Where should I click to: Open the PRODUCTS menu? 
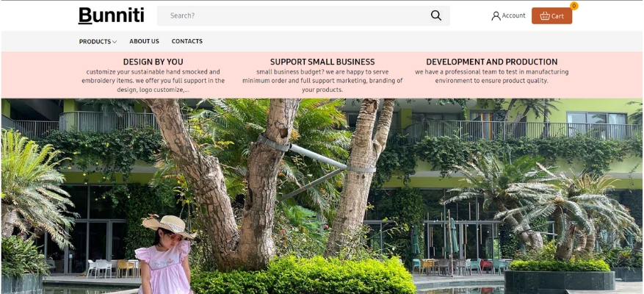click(x=98, y=42)
